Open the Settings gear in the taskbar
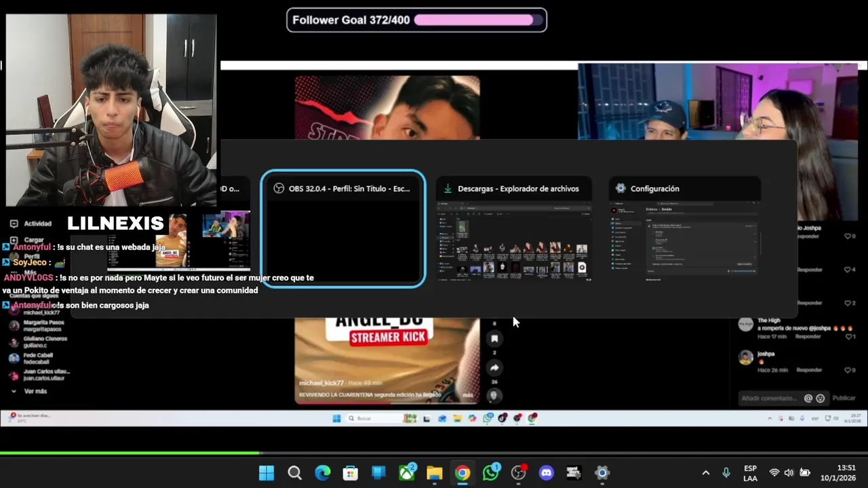Viewport: 868px width, 488px height. [x=602, y=473]
